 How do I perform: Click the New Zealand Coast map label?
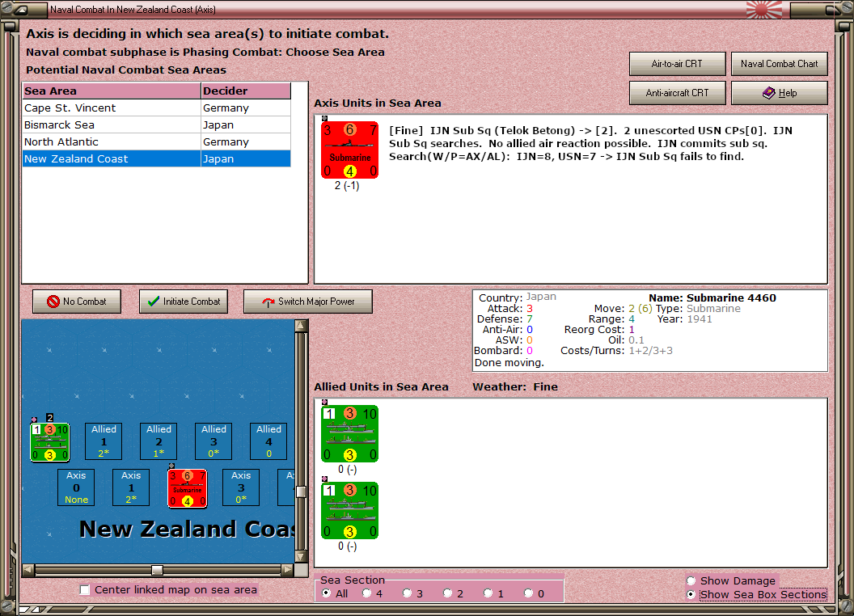(187, 529)
